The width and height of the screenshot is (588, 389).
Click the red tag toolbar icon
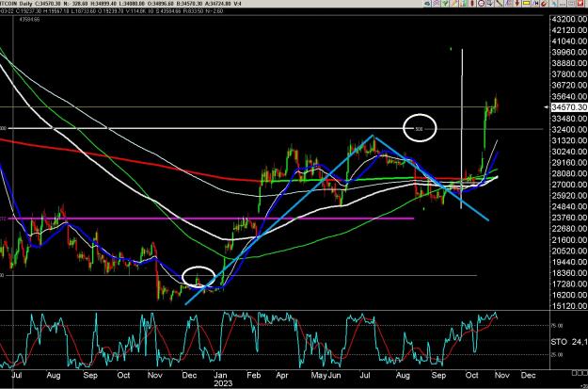pyautogui.click(x=544, y=4)
